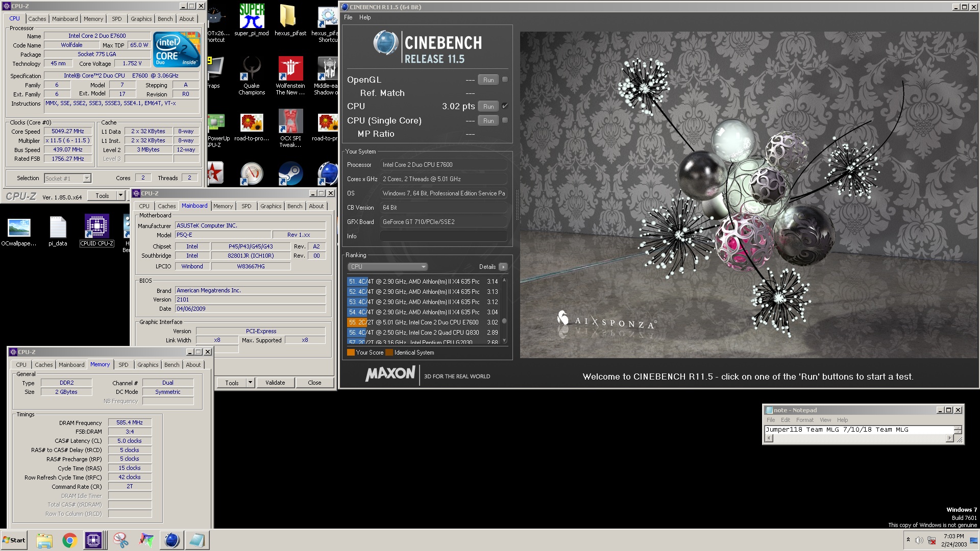Screen dimensions: 980x551
Task: Switch to SPD tab in top CPU-Z window
Action: pos(117,19)
